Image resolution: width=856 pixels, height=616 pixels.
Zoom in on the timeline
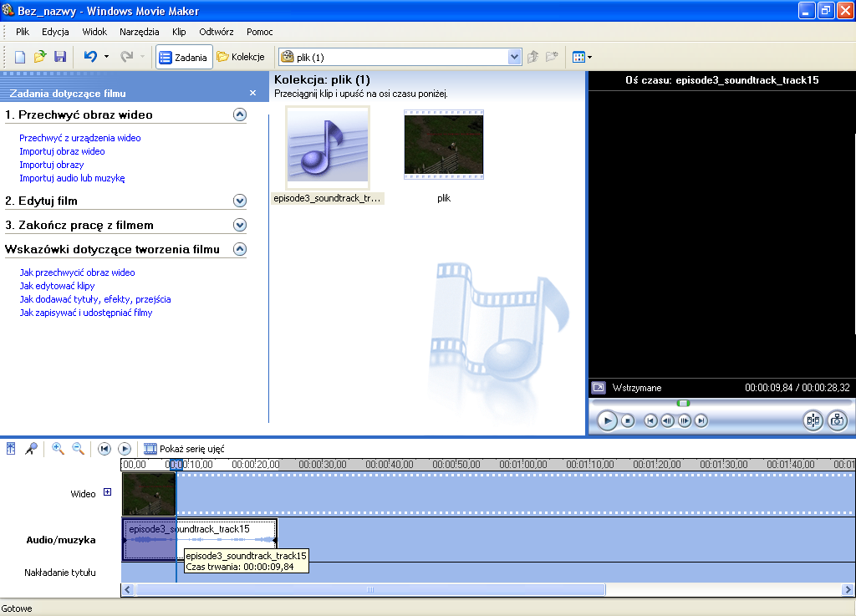click(58, 449)
